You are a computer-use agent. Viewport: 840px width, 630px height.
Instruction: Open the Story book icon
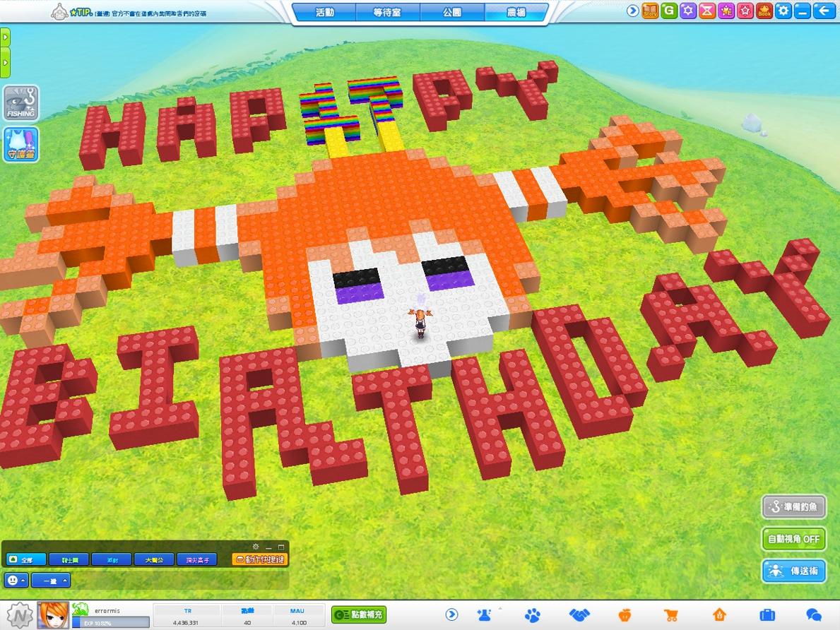coord(650,11)
